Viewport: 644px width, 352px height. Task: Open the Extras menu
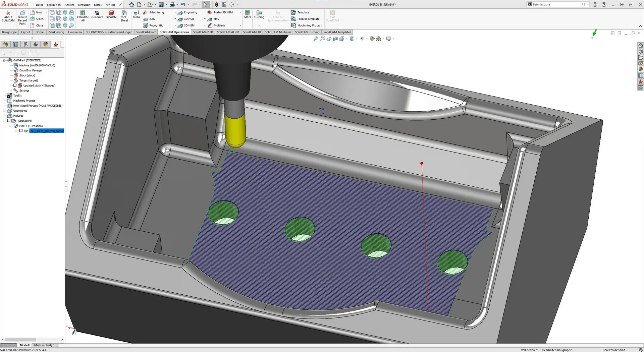tap(98, 5)
